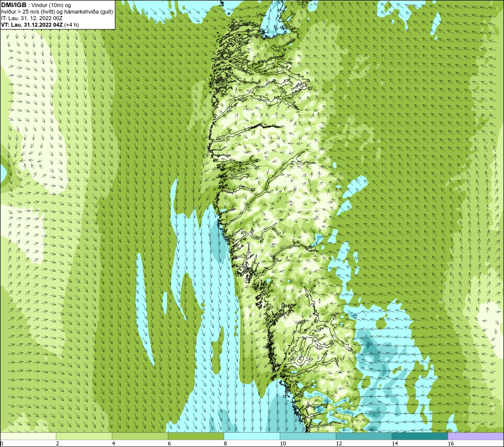Click the 12–14 m/s teal legend swatch

click(x=364, y=436)
